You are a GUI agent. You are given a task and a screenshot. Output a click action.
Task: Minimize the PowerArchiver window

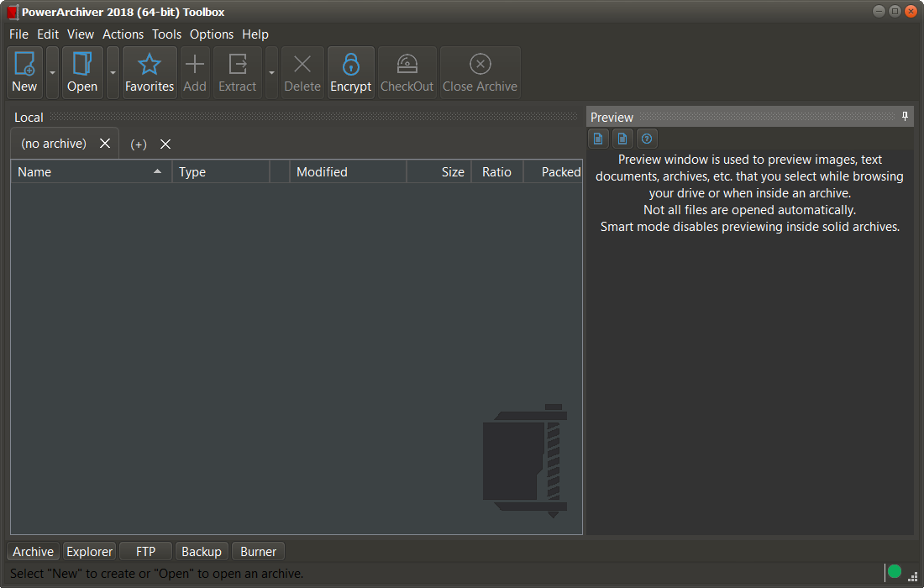[x=879, y=11]
